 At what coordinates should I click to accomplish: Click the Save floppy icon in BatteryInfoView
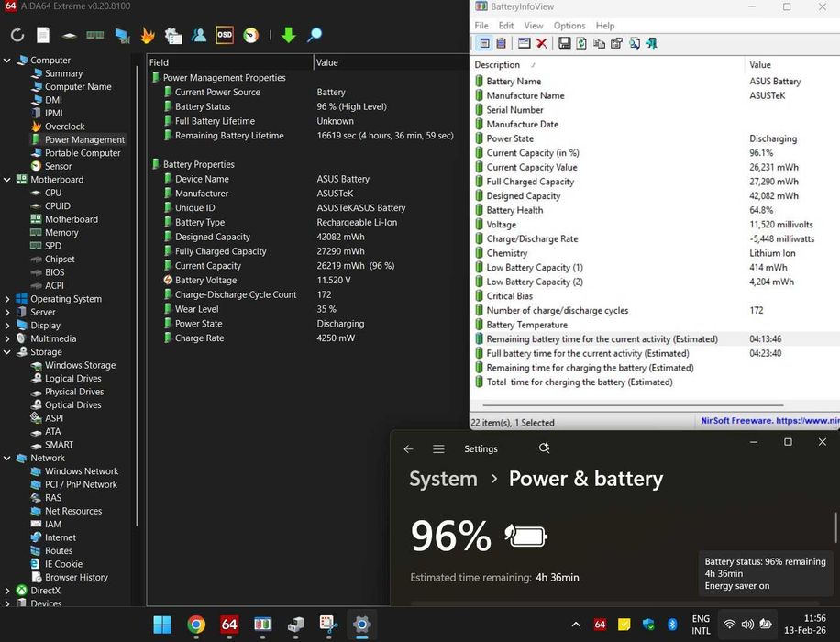tap(565, 43)
